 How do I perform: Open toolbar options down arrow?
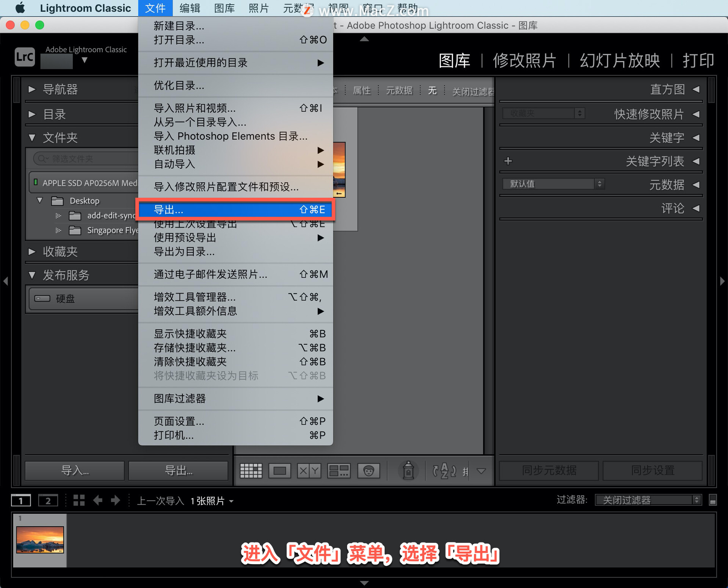(481, 471)
